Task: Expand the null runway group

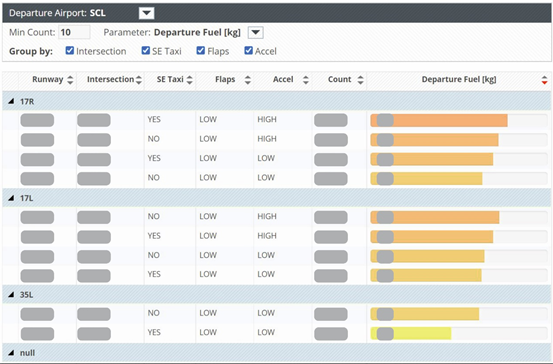Action: (x=11, y=353)
